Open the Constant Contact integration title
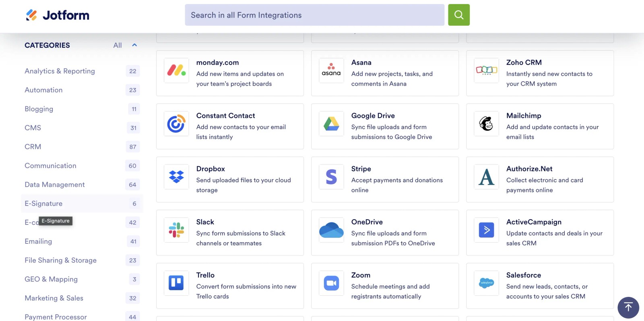 [x=225, y=115]
